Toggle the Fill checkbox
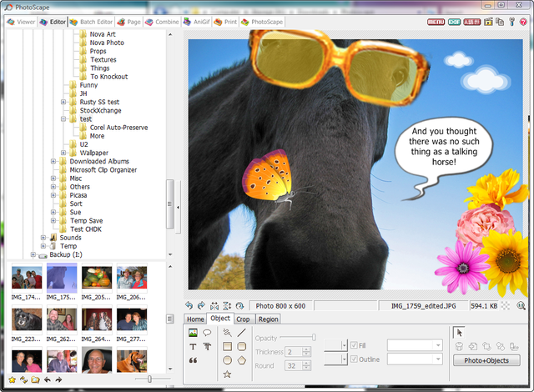 354,345
